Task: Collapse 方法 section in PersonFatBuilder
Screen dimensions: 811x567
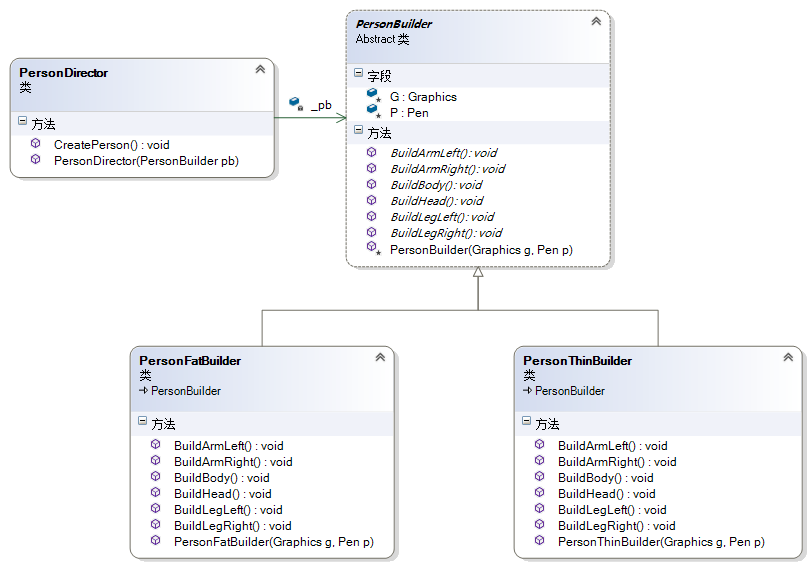Action: pos(142,421)
